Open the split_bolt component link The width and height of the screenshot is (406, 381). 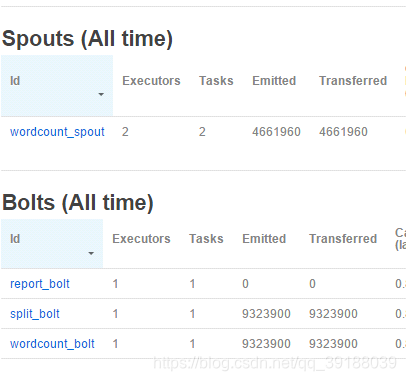pyautogui.click(x=35, y=314)
